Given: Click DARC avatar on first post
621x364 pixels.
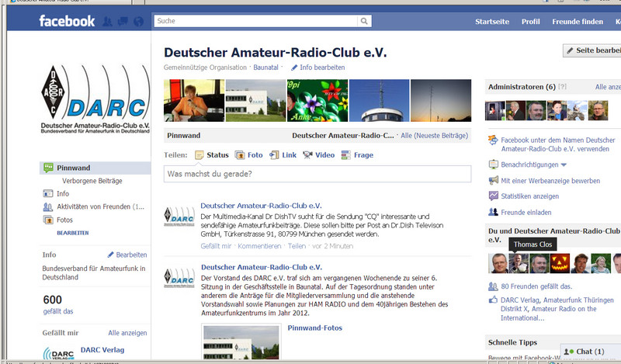Looking at the screenshot, I should [x=179, y=217].
